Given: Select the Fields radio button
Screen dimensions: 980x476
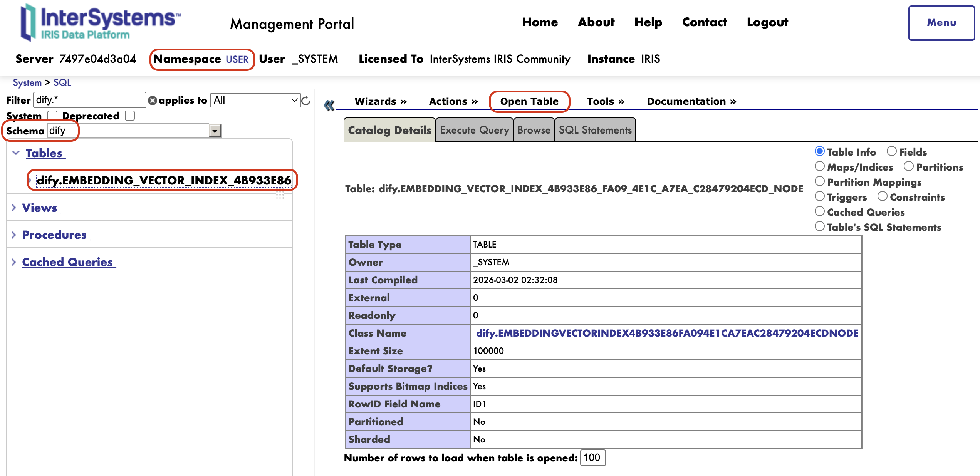Looking at the screenshot, I should pyautogui.click(x=891, y=151).
